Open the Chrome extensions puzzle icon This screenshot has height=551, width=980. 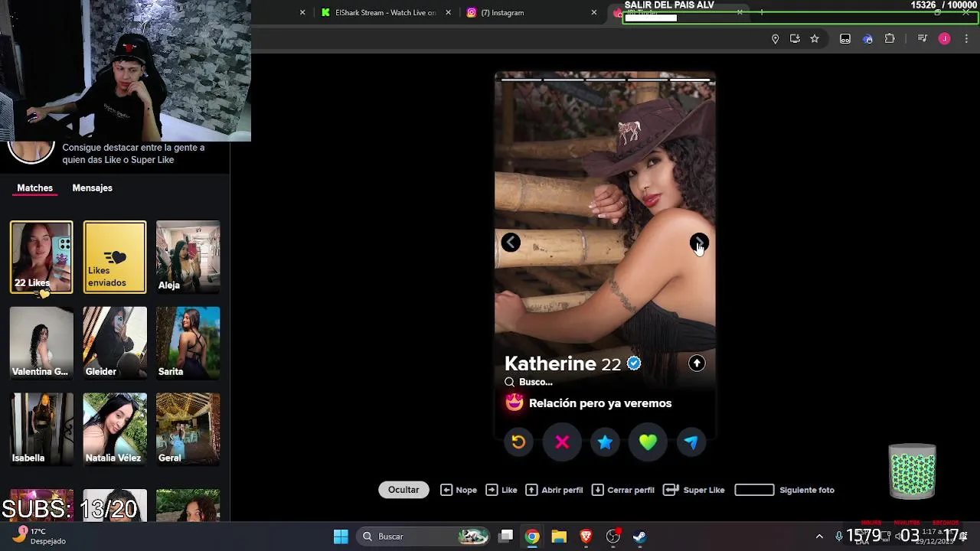point(890,39)
